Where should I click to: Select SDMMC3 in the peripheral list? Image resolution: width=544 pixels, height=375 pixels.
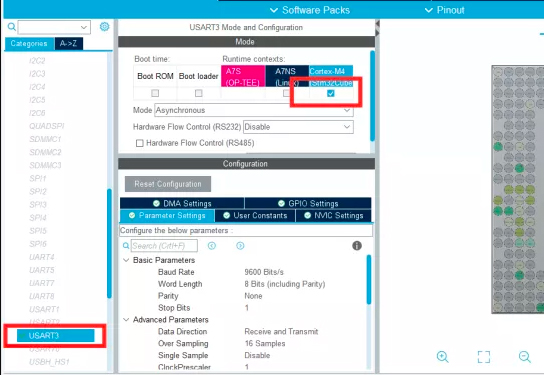45,165
